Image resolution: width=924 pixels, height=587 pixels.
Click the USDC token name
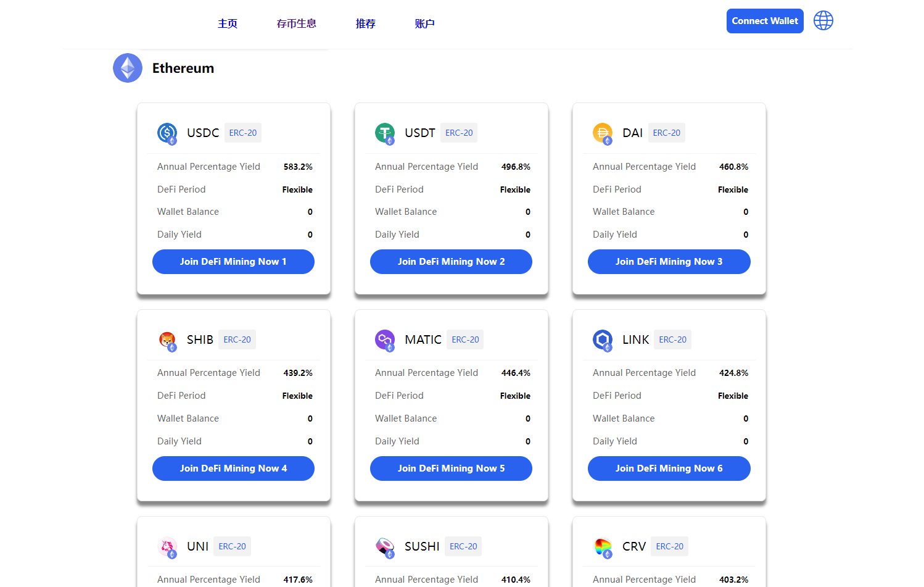click(203, 133)
